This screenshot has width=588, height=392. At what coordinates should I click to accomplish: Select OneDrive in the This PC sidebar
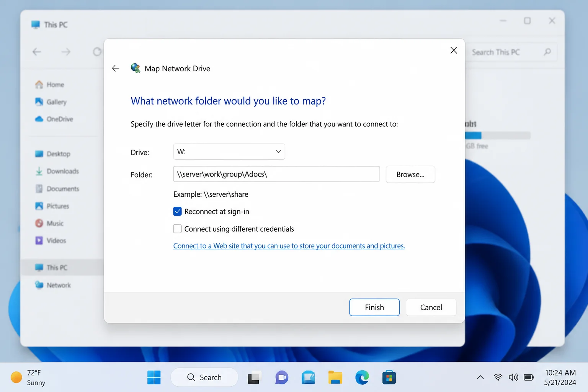click(x=54, y=119)
